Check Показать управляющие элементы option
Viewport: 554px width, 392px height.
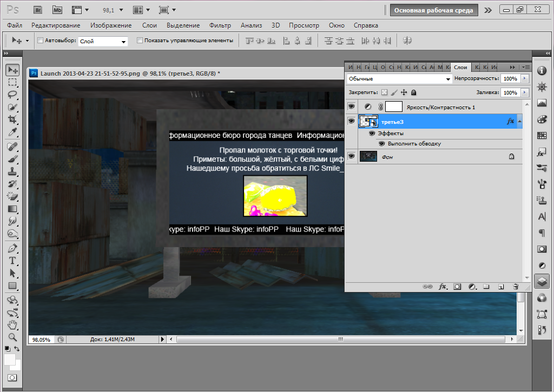tap(140, 41)
